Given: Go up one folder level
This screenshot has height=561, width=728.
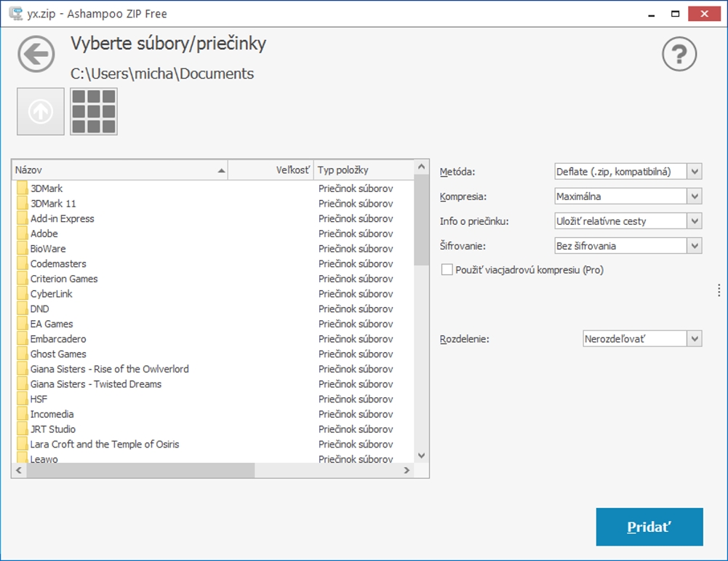Looking at the screenshot, I should [x=41, y=111].
